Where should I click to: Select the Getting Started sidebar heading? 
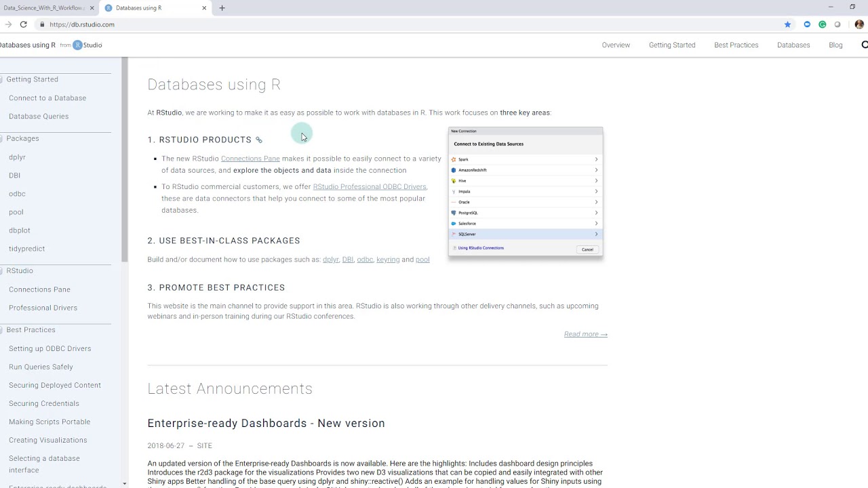pos(32,79)
